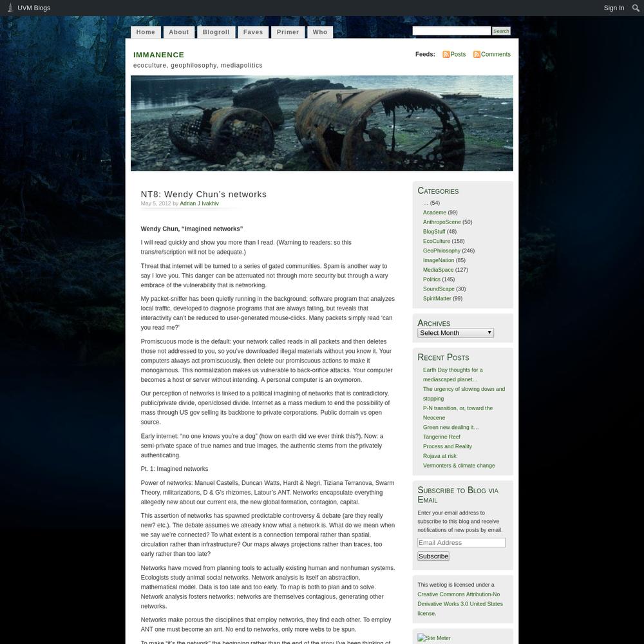Click the post date 'May 5, 2012'
Image resolution: width=644 pixels, height=644 pixels.
coord(156,204)
